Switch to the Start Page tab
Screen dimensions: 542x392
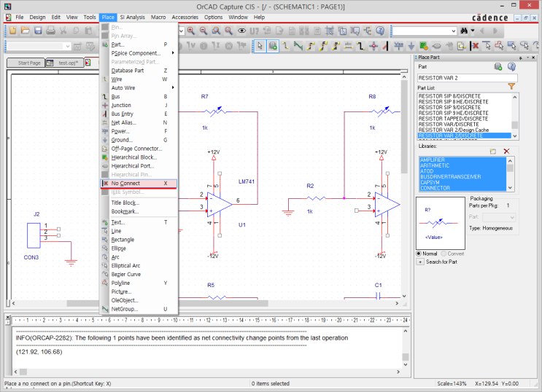point(26,63)
